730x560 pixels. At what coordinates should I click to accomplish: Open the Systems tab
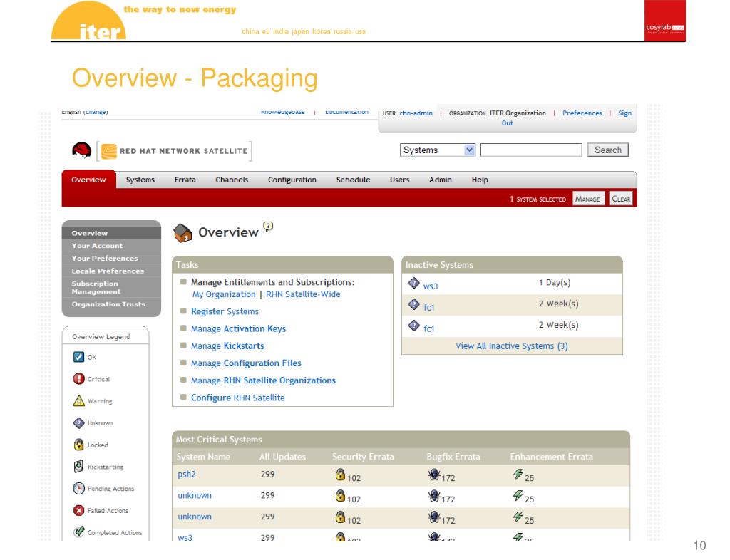click(x=140, y=180)
